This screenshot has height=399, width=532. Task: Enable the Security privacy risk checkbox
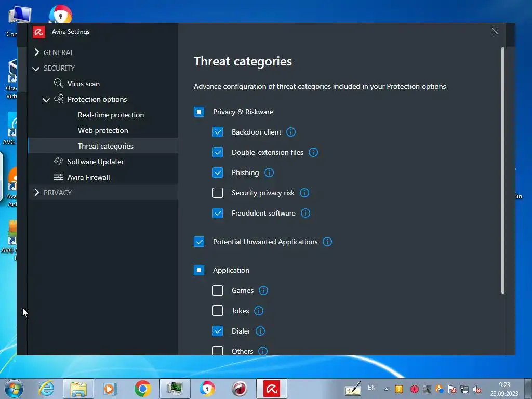point(218,193)
